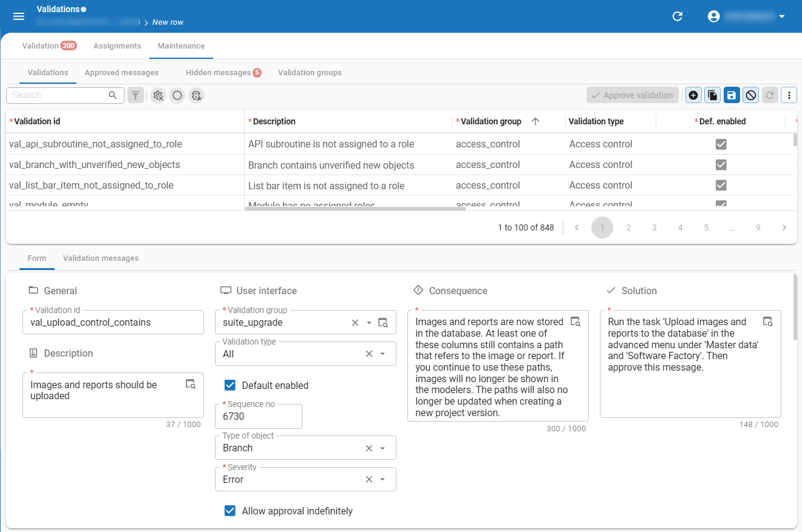This screenshot has width=802, height=532.
Task: Expand the Severity dropdown arrow
Action: click(x=382, y=480)
